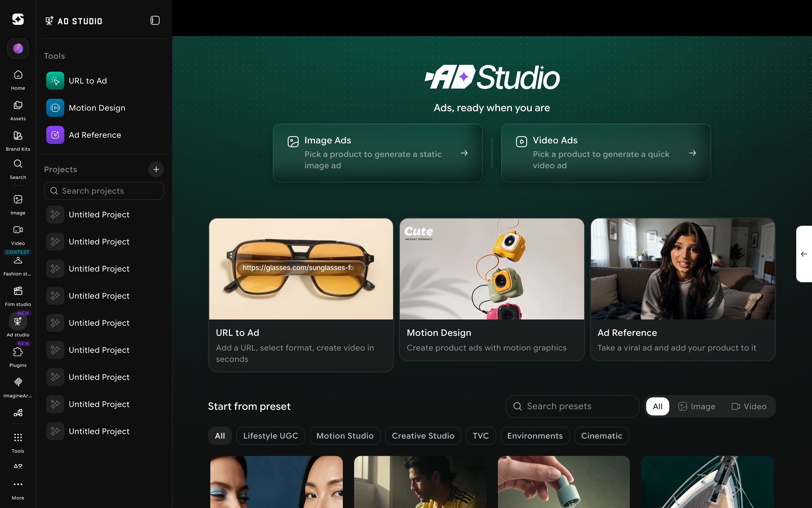Open Search in the left sidebar
The image size is (812, 508).
(x=18, y=169)
